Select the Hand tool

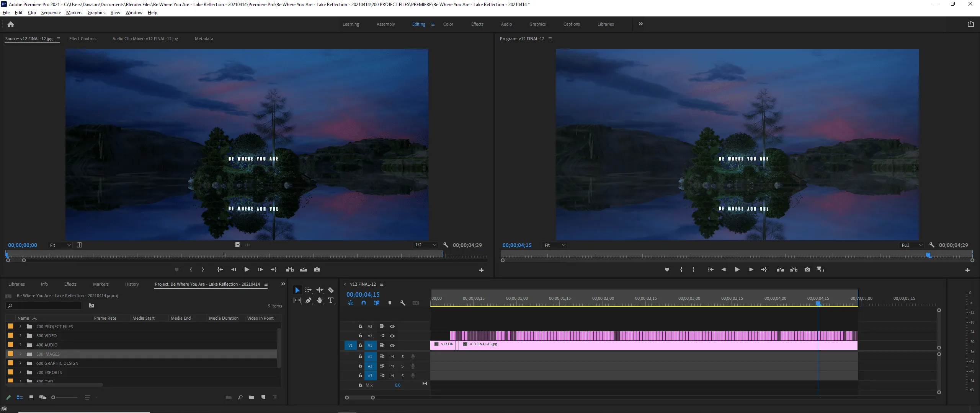320,301
